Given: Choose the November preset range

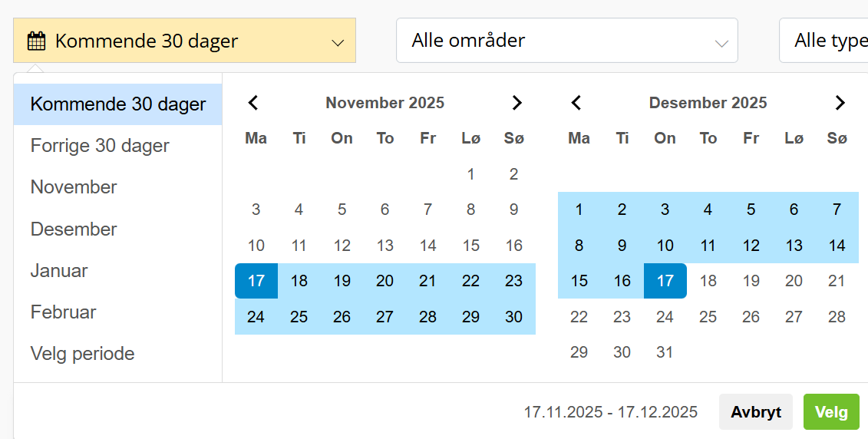Looking at the screenshot, I should point(74,187).
